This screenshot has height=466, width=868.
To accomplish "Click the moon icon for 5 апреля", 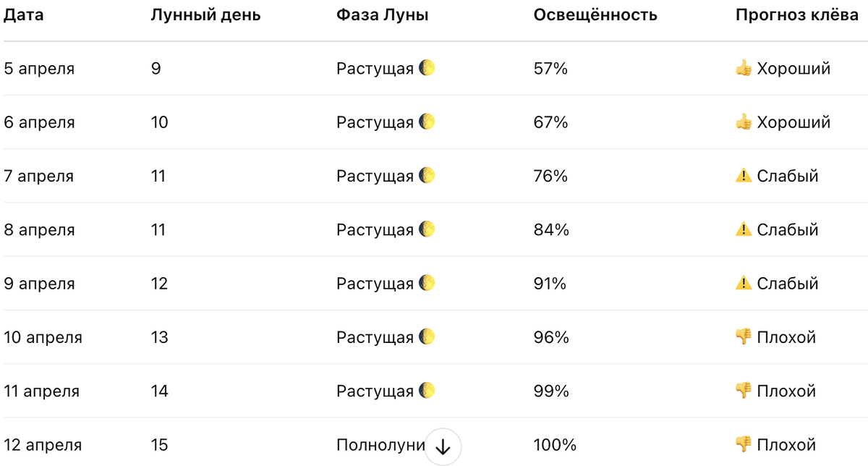I will click(x=427, y=69).
